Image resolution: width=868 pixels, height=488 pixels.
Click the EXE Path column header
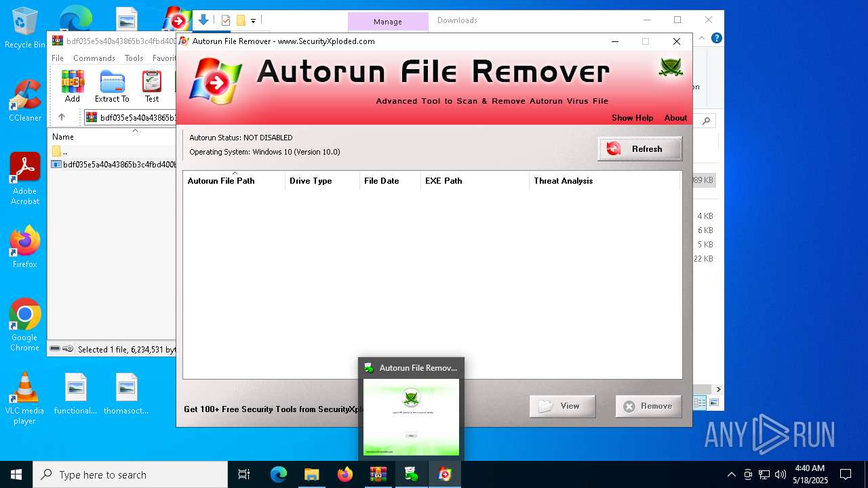coord(475,181)
